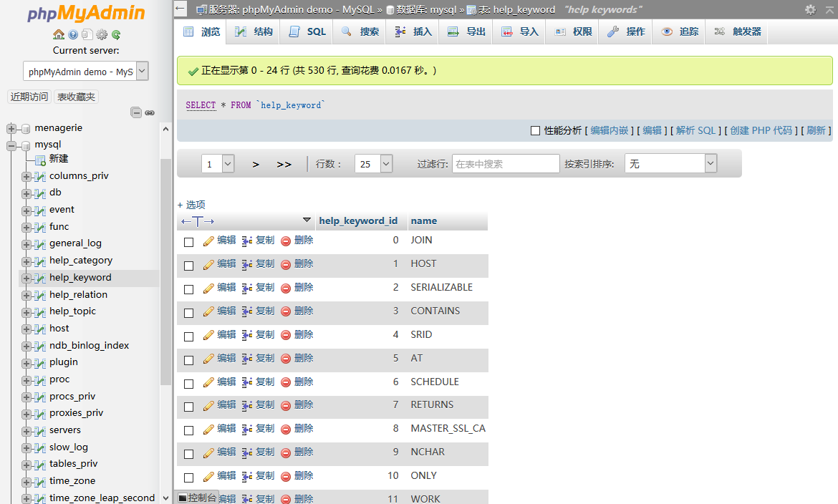
Task: Open page settings gear at top right
Action: pyautogui.click(x=810, y=9)
